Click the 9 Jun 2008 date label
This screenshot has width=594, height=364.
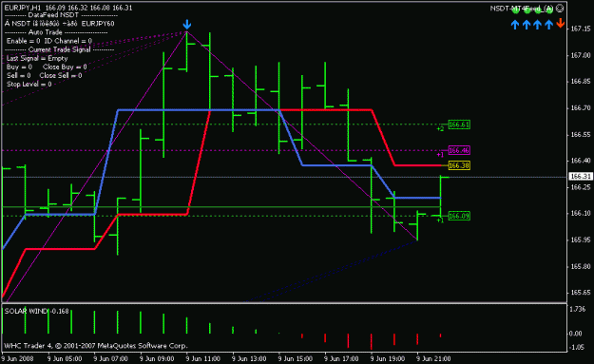point(17,358)
